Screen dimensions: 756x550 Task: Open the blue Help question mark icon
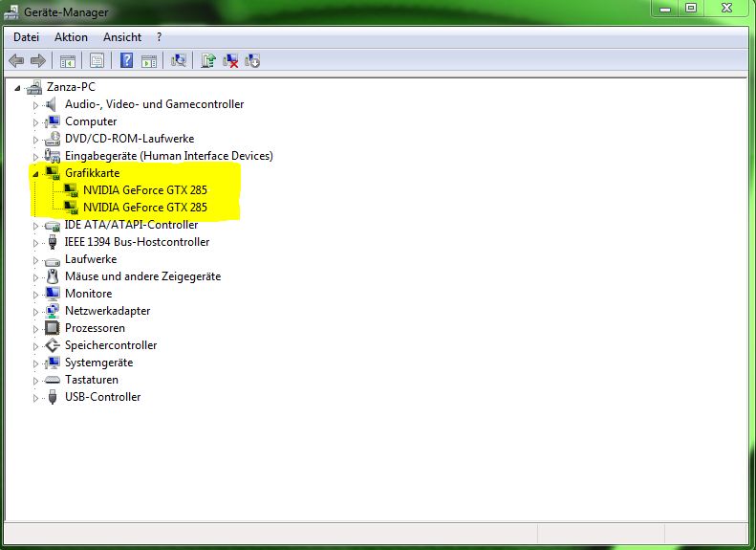tap(126, 61)
